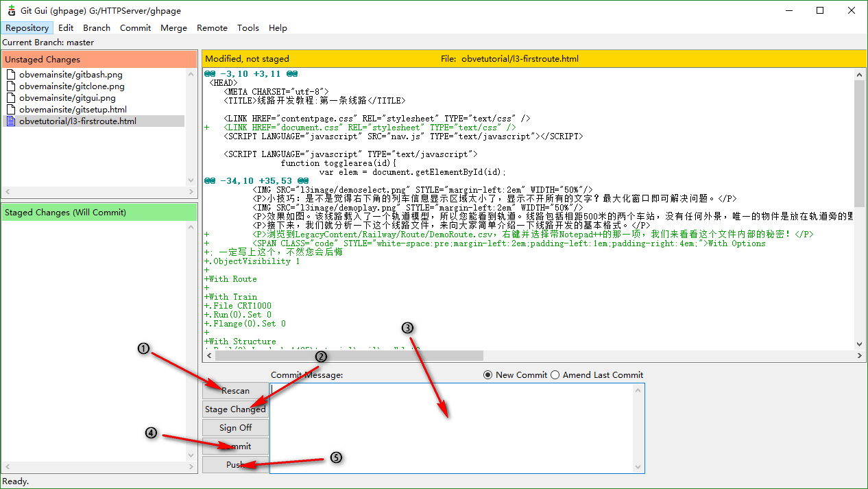Image resolution: width=868 pixels, height=489 pixels.
Task: Open the Remote menu
Action: tap(212, 27)
